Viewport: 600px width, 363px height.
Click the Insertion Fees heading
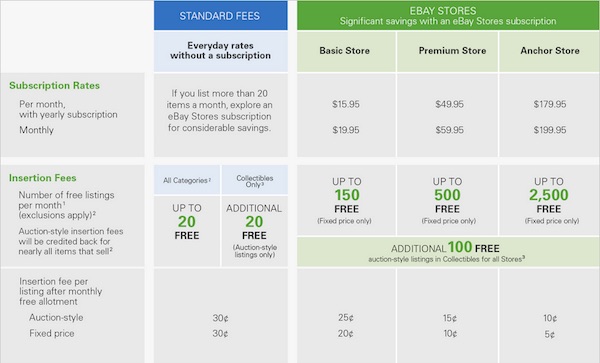[x=42, y=178]
